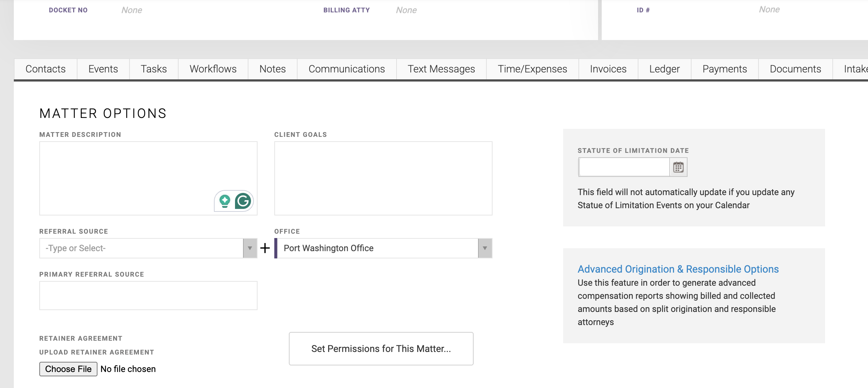868x388 pixels.
Task: Open the Ledger tab
Action: click(x=665, y=69)
